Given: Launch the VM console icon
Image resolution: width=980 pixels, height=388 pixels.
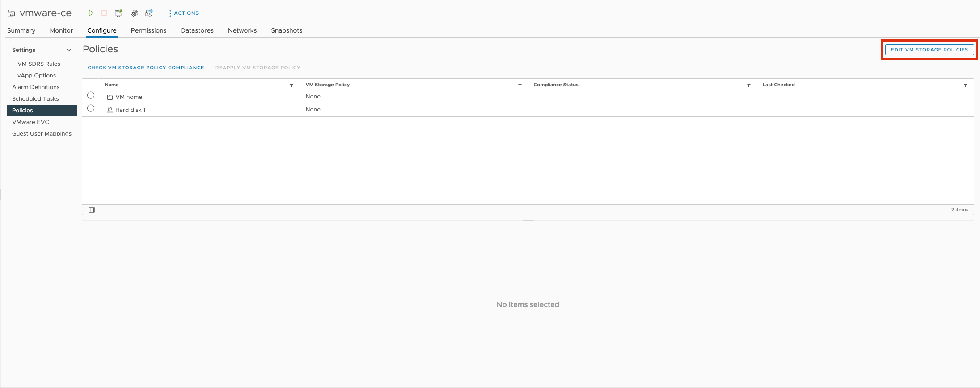Looking at the screenshot, I should point(118,13).
